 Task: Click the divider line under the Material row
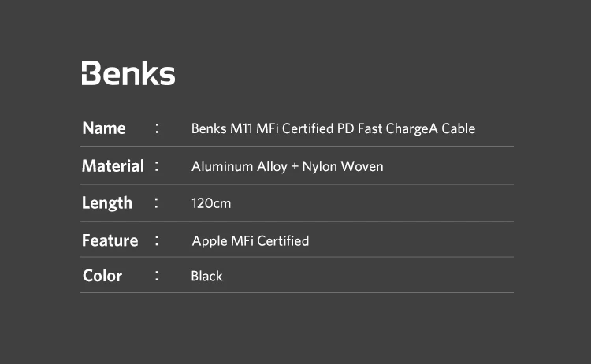pos(297,184)
